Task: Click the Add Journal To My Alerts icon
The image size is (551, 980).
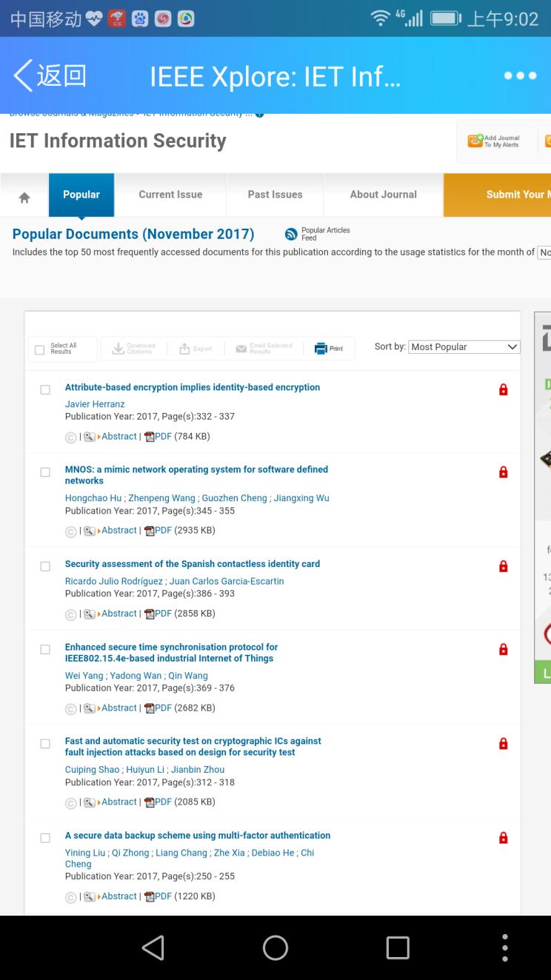Action: pyautogui.click(x=474, y=141)
